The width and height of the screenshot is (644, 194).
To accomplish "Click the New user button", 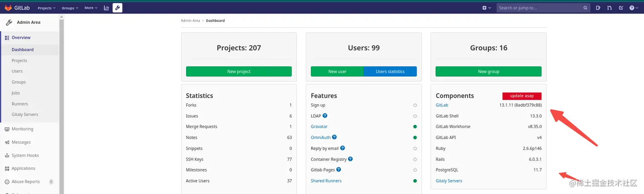I will click(x=337, y=71).
